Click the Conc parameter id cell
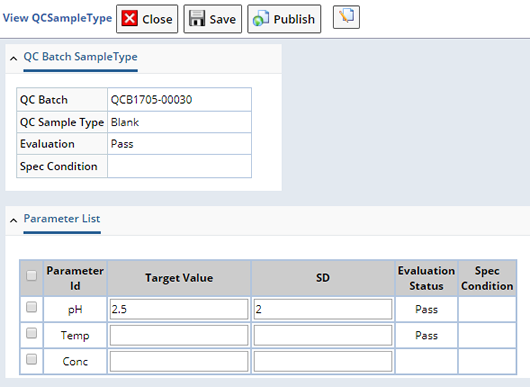This screenshot has width=530, height=387. pyautogui.click(x=75, y=361)
